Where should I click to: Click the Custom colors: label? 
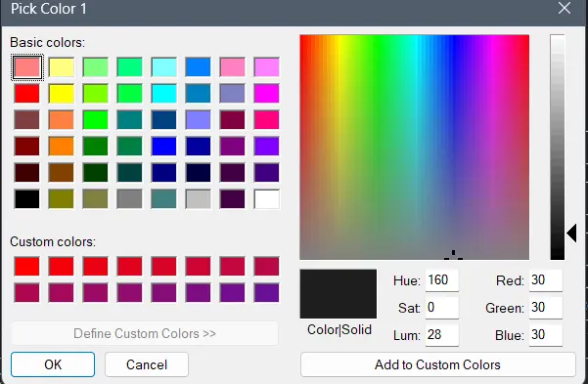pos(53,242)
